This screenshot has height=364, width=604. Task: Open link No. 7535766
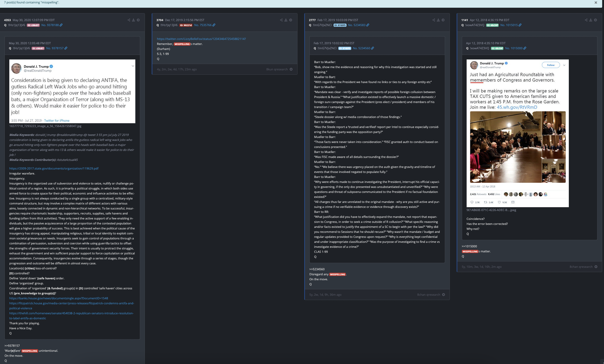(x=204, y=25)
